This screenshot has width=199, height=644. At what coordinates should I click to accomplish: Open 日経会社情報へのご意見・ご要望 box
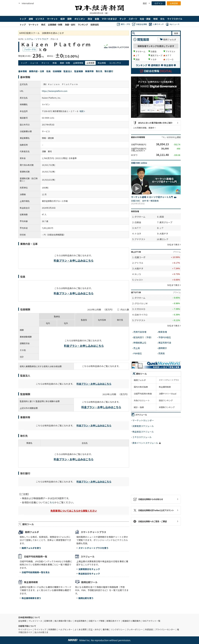click(156, 521)
